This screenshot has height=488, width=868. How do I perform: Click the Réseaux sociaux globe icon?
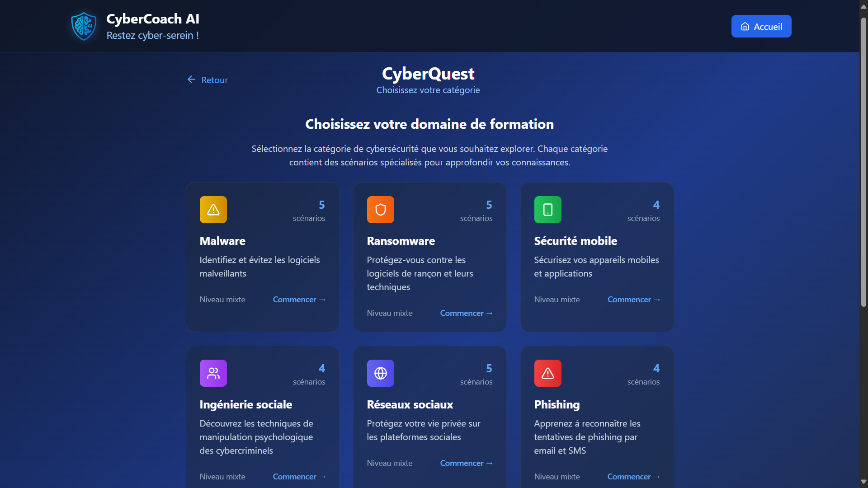tap(381, 373)
